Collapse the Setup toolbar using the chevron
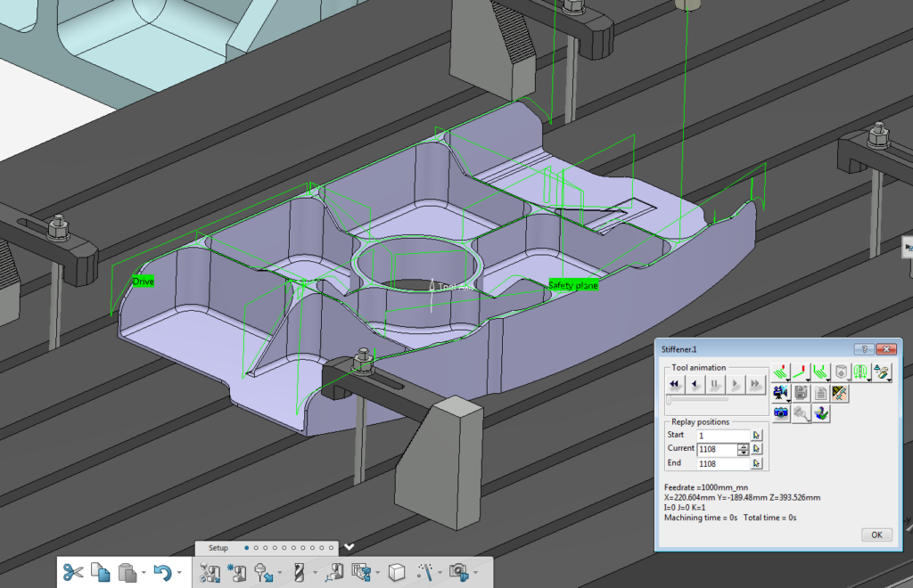This screenshot has width=913, height=588. 350,546
